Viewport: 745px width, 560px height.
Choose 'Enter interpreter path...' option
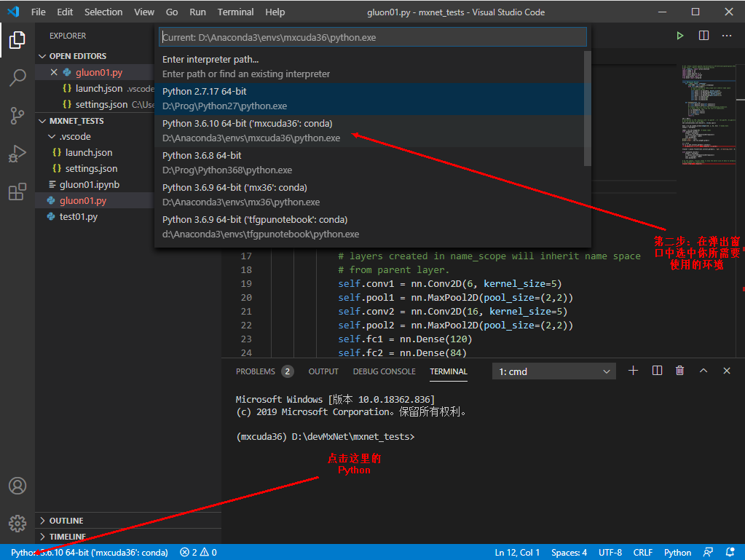pos(371,66)
